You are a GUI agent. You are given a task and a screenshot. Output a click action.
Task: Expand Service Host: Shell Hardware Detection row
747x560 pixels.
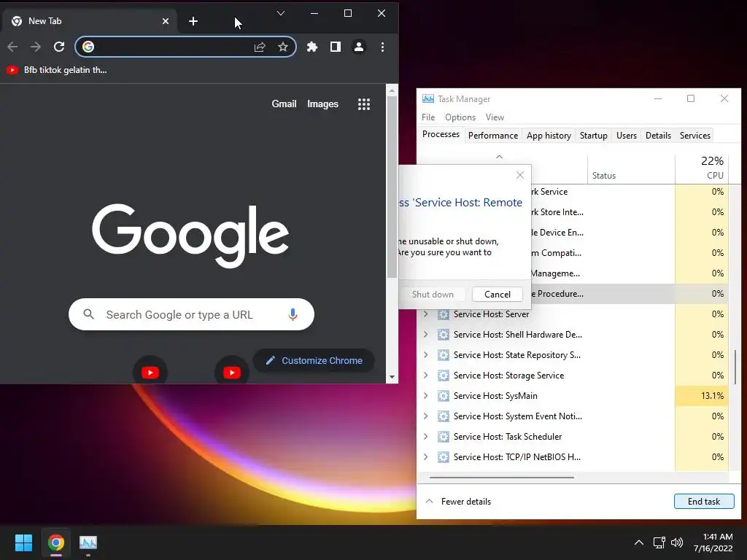(426, 335)
